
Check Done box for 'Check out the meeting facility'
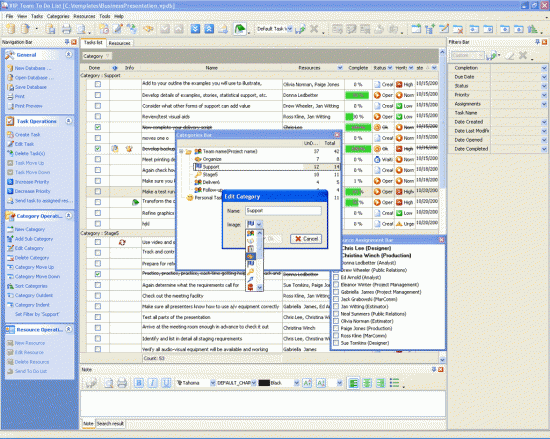pyautogui.click(x=98, y=296)
